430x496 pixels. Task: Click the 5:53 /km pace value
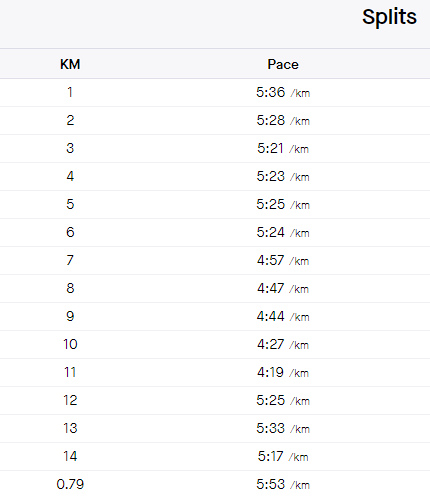(x=283, y=485)
